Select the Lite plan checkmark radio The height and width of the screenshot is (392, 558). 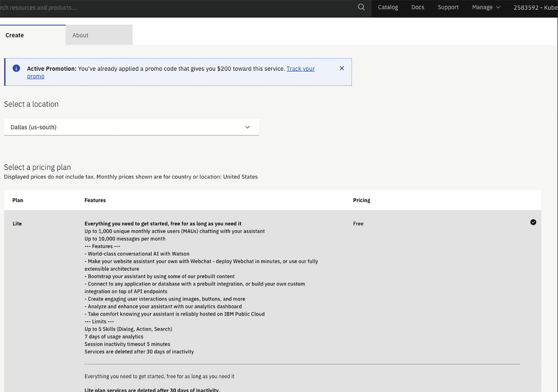pyautogui.click(x=533, y=222)
